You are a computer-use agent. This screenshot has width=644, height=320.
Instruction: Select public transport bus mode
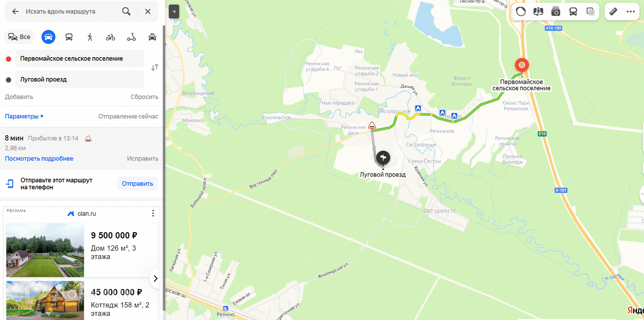(x=69, y=37)
